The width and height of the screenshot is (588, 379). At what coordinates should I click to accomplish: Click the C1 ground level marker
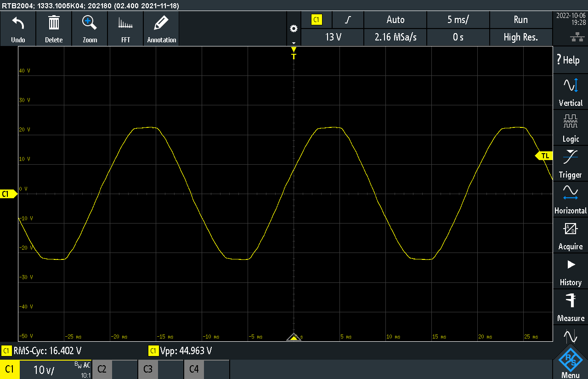(x=8, y=194)
